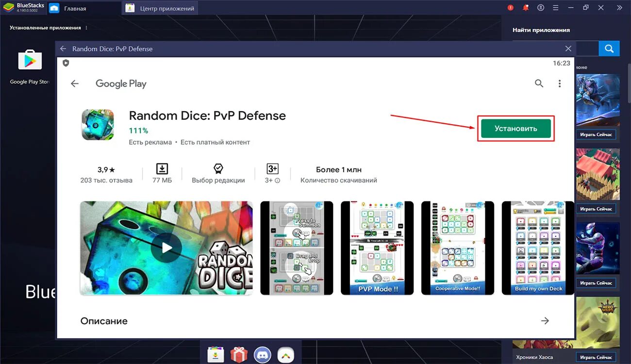
Task: Open the Google Play three-dot options menu
Action: [x=560, y=83]
